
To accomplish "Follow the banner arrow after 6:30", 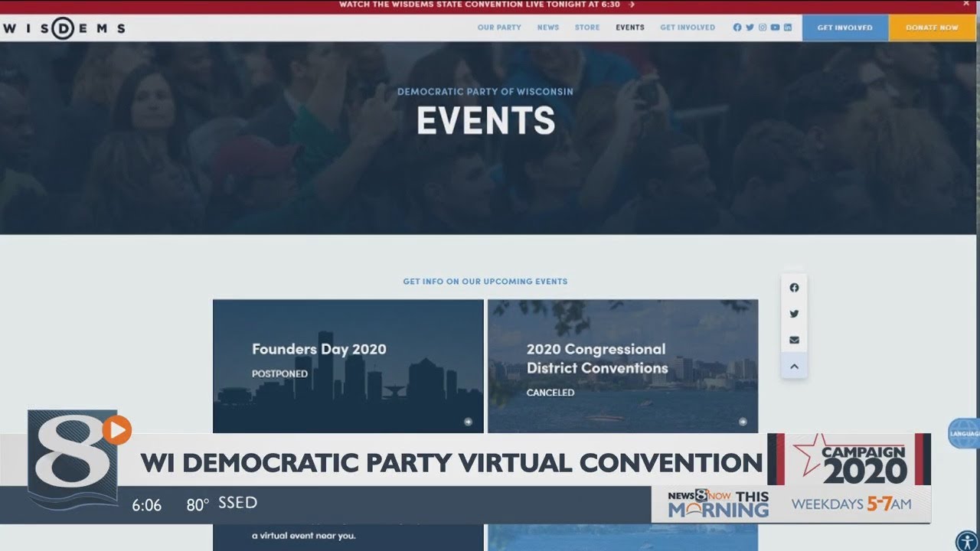I will (632, 5).
